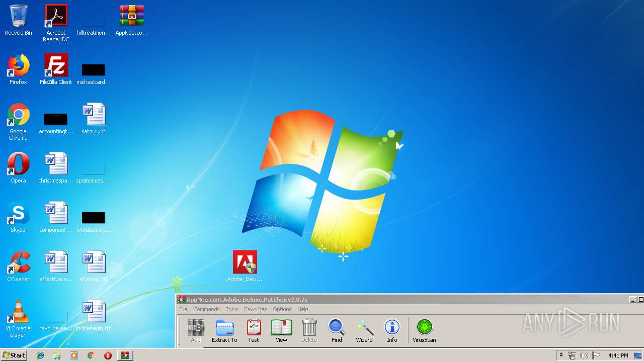The image size is (644, 362).
Task: Open the Favorites menu in WinRAR
Action: (256, 309)
